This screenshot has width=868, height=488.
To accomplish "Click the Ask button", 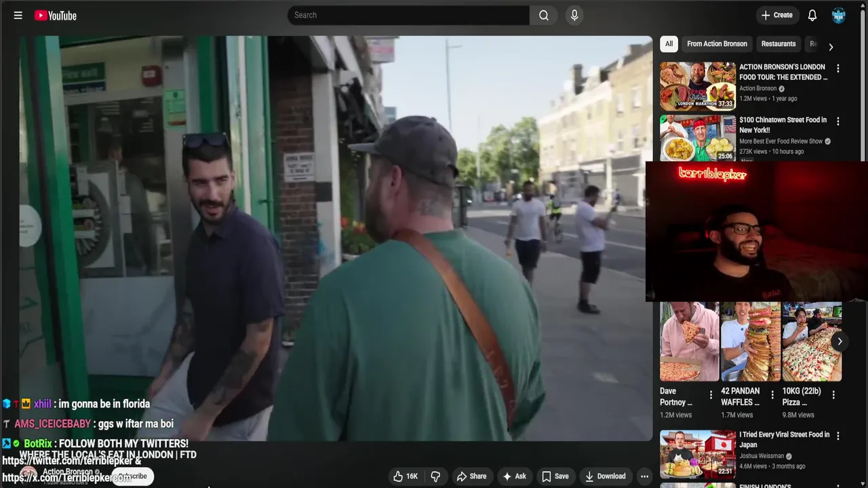I will click(x=514, y=476).
